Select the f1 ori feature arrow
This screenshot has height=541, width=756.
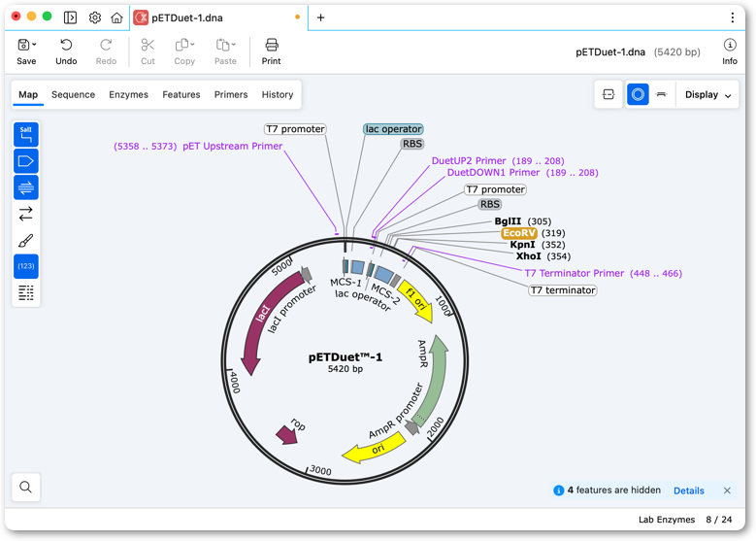click(416, 300)
